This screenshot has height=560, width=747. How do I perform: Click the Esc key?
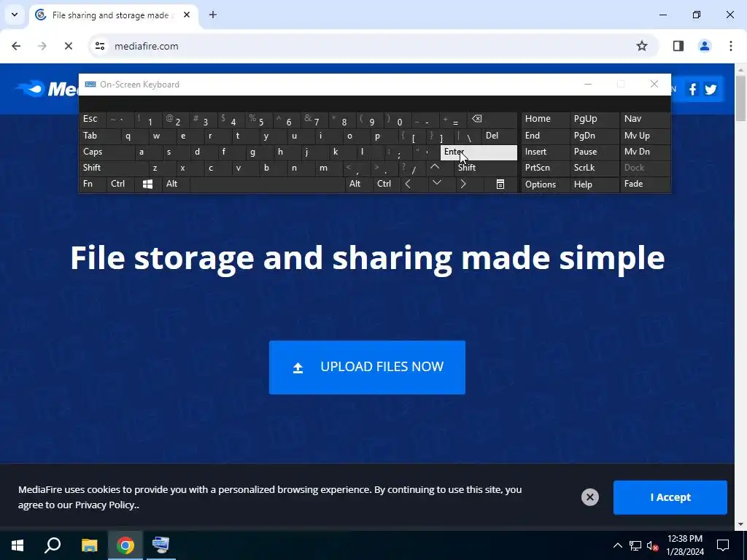(x=93, y=119)
